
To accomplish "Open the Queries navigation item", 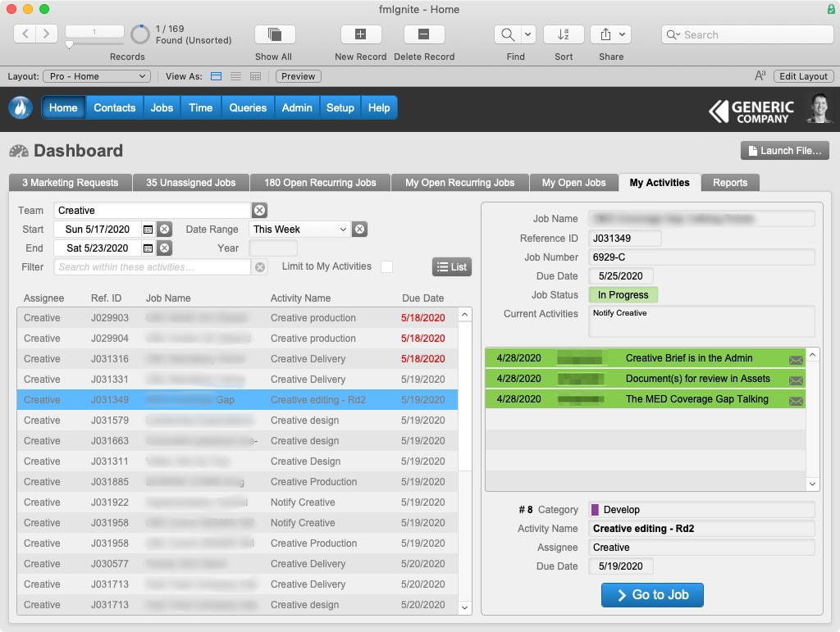I will tap(248, 107).
